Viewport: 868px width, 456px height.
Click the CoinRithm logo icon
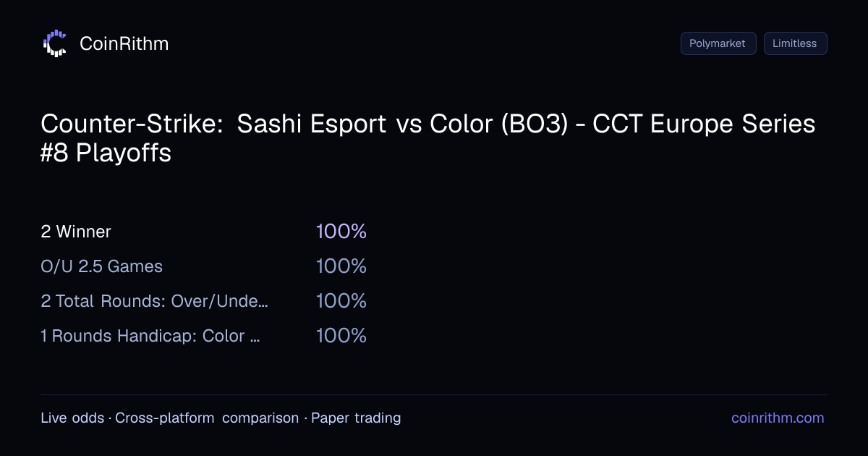click(55, 43)
